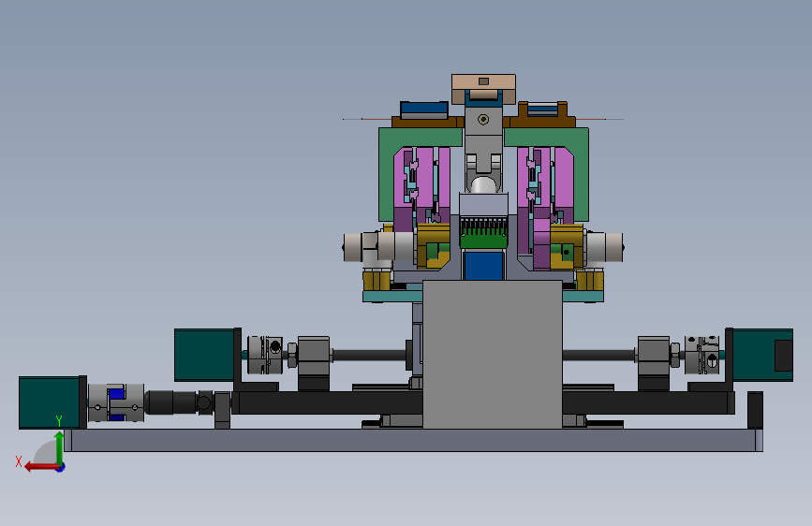Select the blue block below green comb
Image resolution: width=812 pixels, height=526 pixels.
point(483,265)
